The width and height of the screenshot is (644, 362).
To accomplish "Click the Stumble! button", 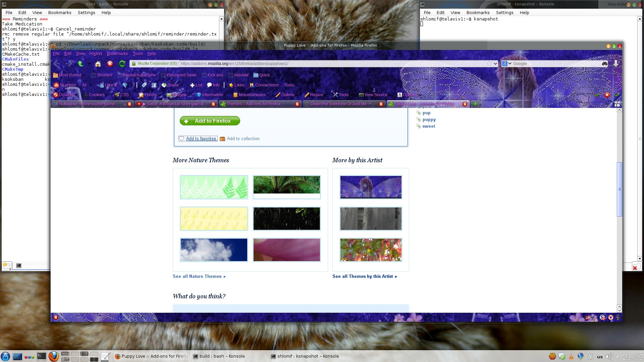I will [65, 85].
